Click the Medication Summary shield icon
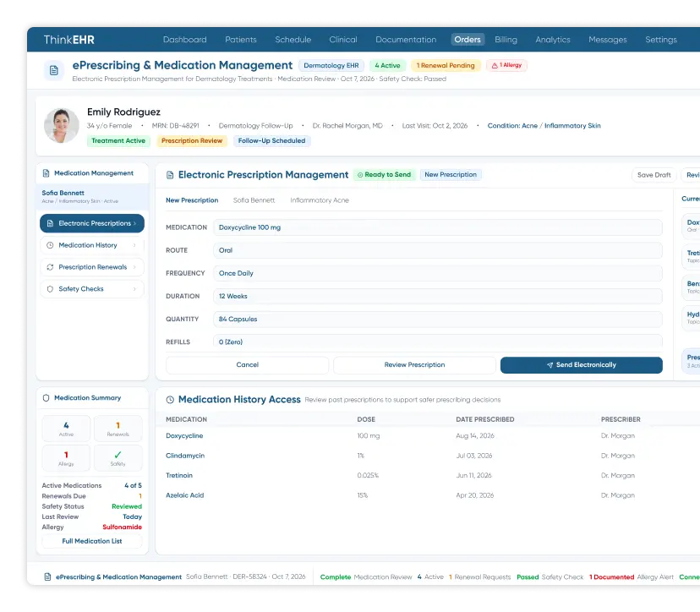The height and width of the screenshot is (612, 700). [46, 398]
